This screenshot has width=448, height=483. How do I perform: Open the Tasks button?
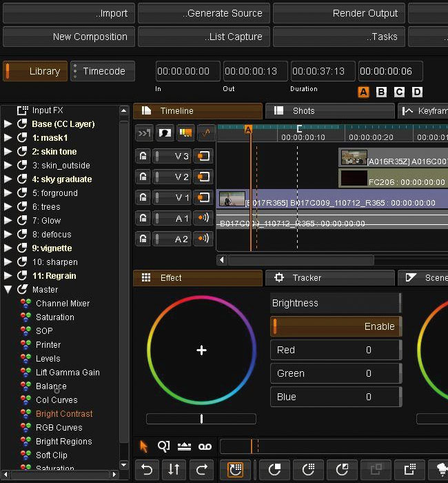[x=339, y=37]
